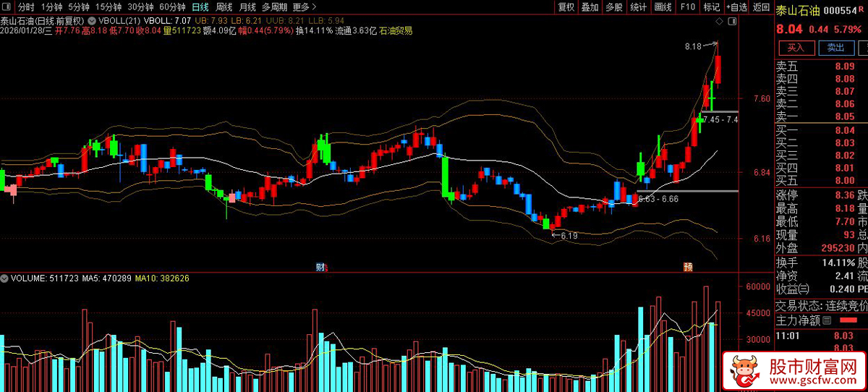Click the 8.18 high price label on chart
This screenshot has width=868, height=392.
point(693,46)
